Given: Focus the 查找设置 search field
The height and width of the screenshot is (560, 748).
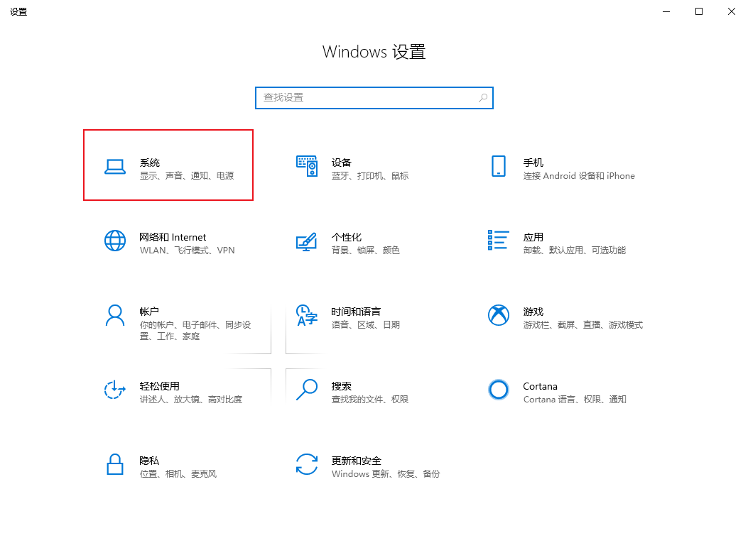Looking at the screenshot, I should 374,98.
